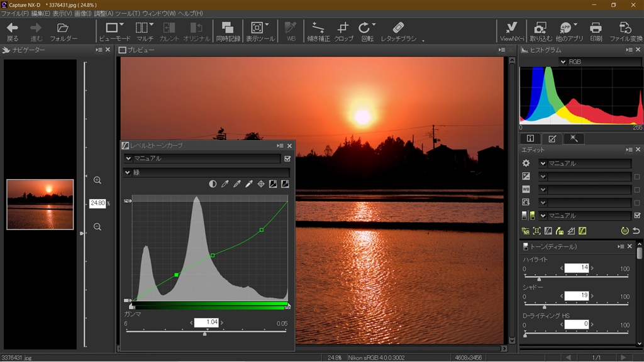Open the 緑 channel dropdown
The image size is (644, 362).
point(128,172)
